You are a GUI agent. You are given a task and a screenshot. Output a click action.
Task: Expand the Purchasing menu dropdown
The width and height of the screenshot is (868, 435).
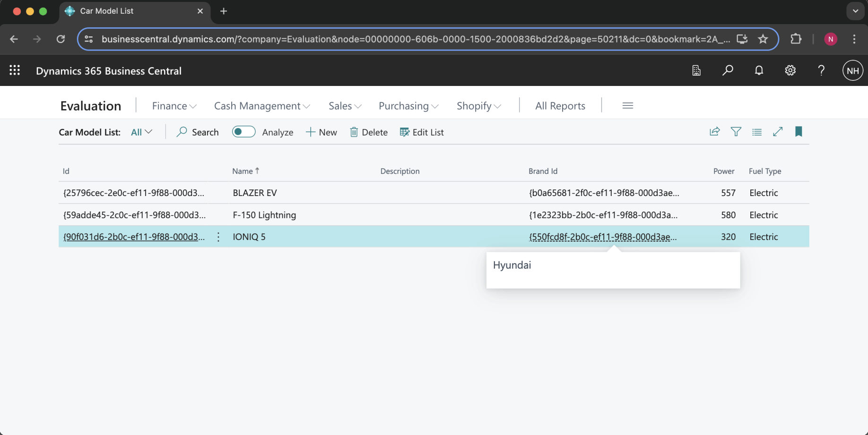coord(408,106)
